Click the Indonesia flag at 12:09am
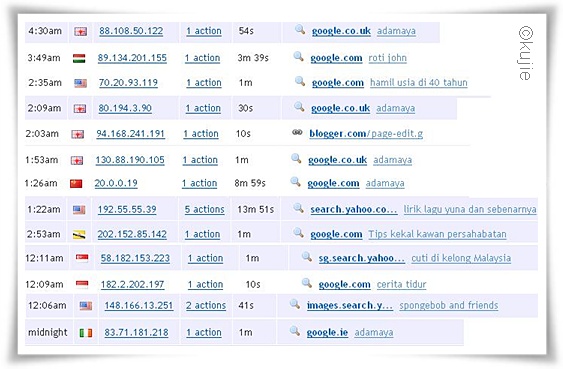 pyautogui.click(x=82, y=285)
